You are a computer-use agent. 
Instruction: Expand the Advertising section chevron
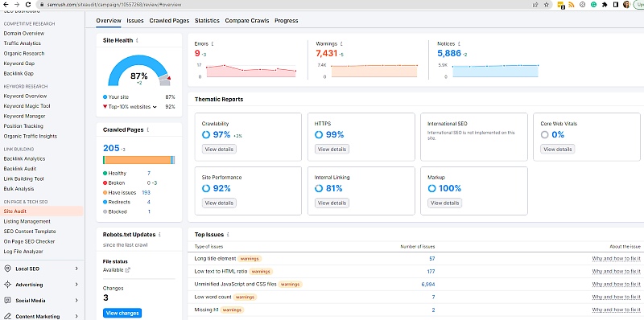[x=76, y=285]
